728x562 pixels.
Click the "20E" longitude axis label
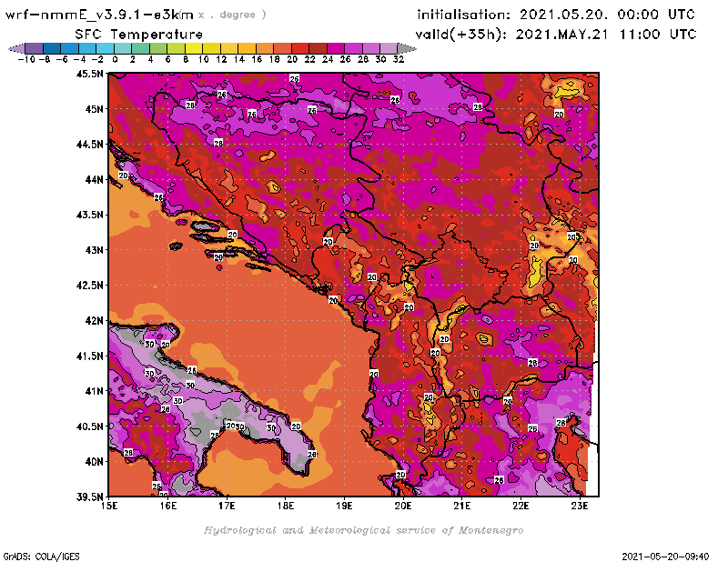pyautogui.click(x=403, y=506)
